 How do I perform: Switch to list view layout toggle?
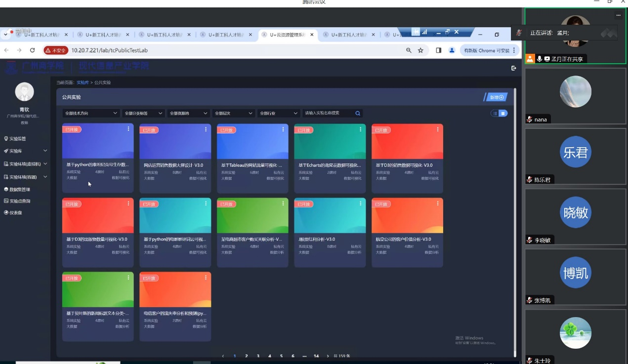tap(495, 113)
